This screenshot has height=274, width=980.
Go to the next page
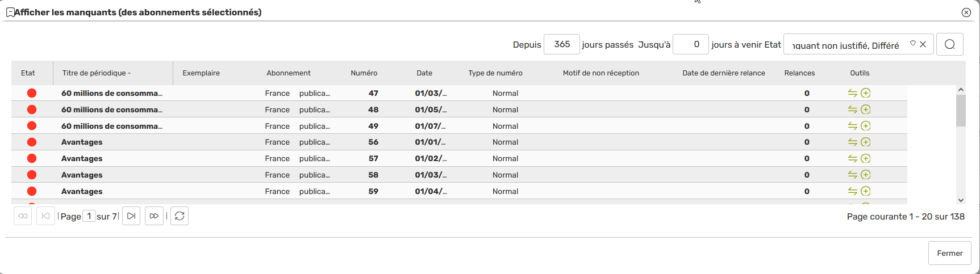[x=131, y=216]
